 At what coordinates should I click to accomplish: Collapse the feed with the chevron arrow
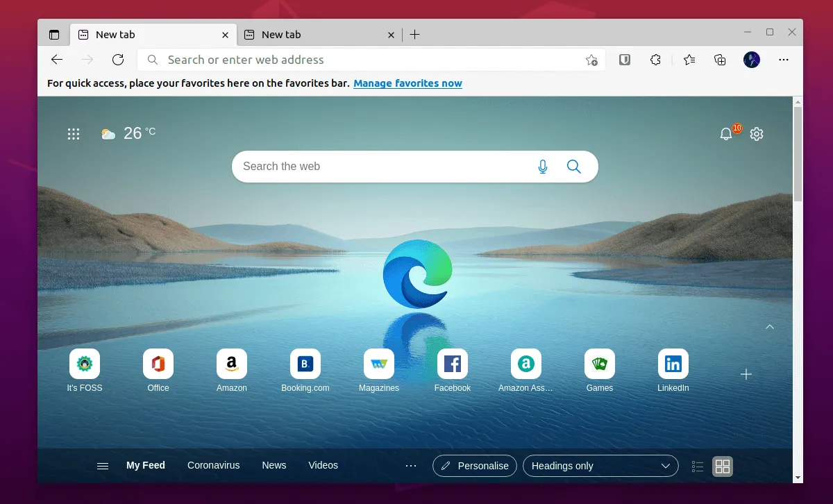(769, 326)
